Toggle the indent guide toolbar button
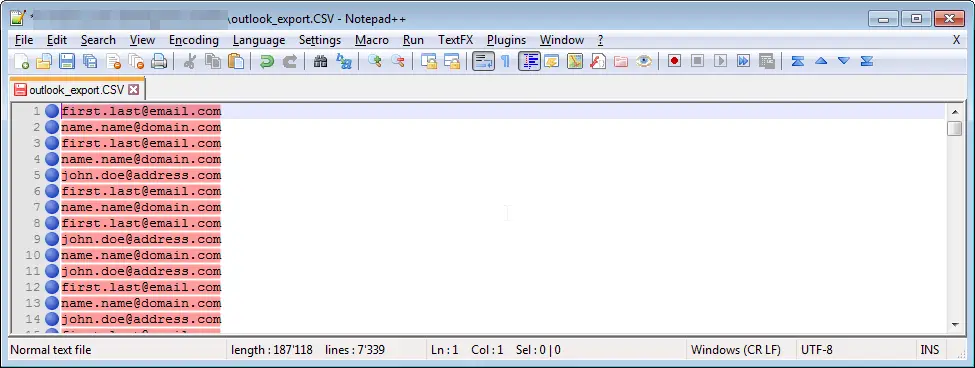The width and height of the screenshot is (975, 368). (x=529, y=62)
